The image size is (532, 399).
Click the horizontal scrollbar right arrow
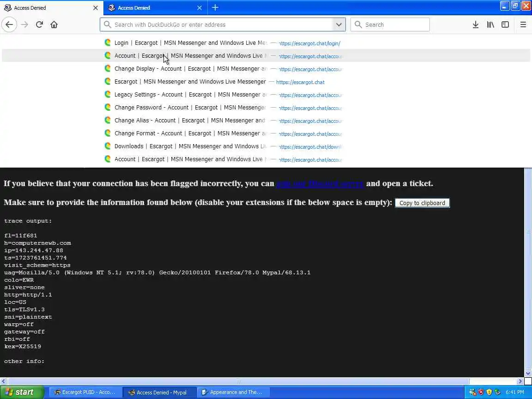520,381
